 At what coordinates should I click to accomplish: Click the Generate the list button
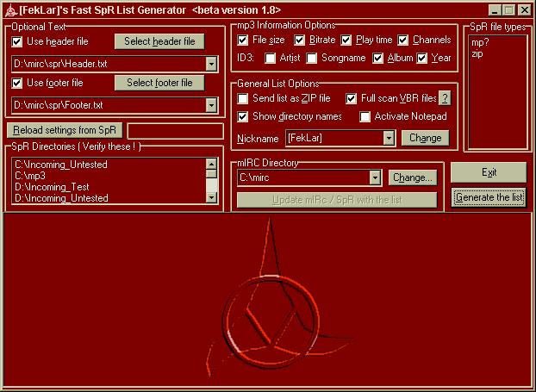489,197
